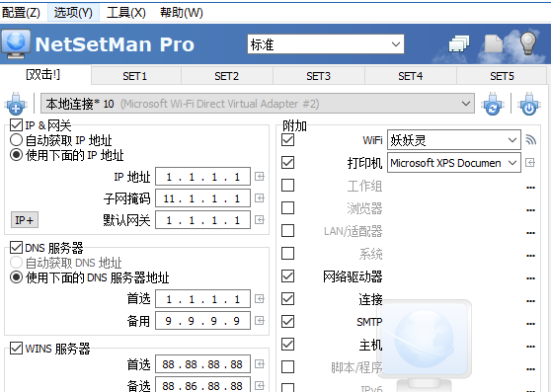This screenshot has width=551, height=392.
Task: Click fetch arrow beside DNS 备用 field
Action: tap(260, 321)
